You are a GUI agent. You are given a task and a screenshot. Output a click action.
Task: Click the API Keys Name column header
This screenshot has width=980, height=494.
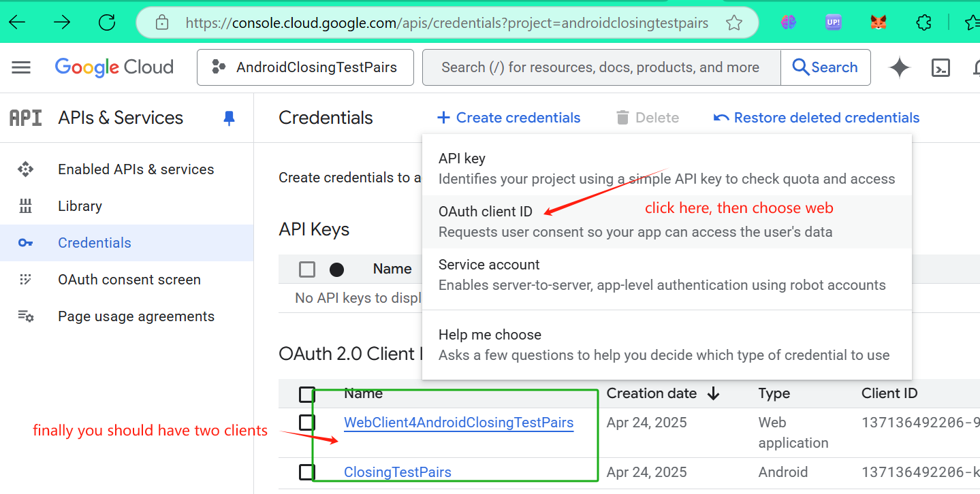392,269
